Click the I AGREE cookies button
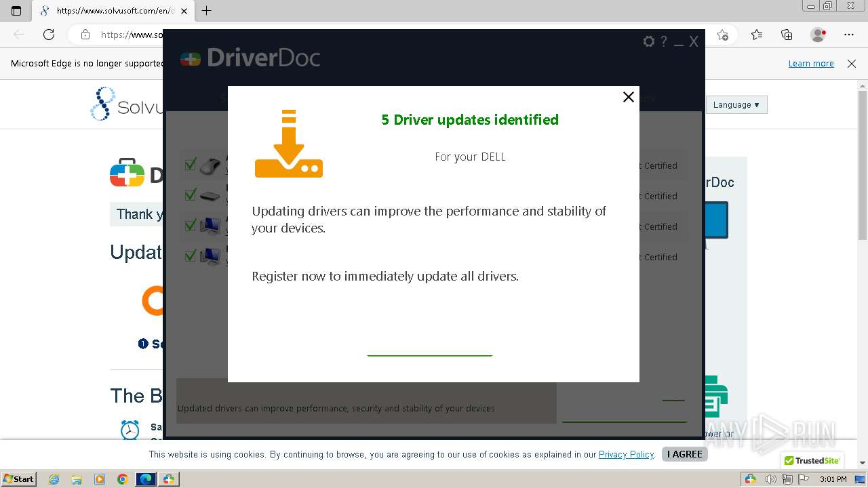 point(685,454)
